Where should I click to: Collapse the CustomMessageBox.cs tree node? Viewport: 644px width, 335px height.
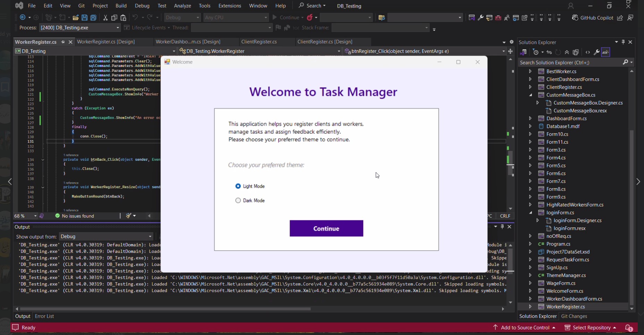[x=530, y=95]
